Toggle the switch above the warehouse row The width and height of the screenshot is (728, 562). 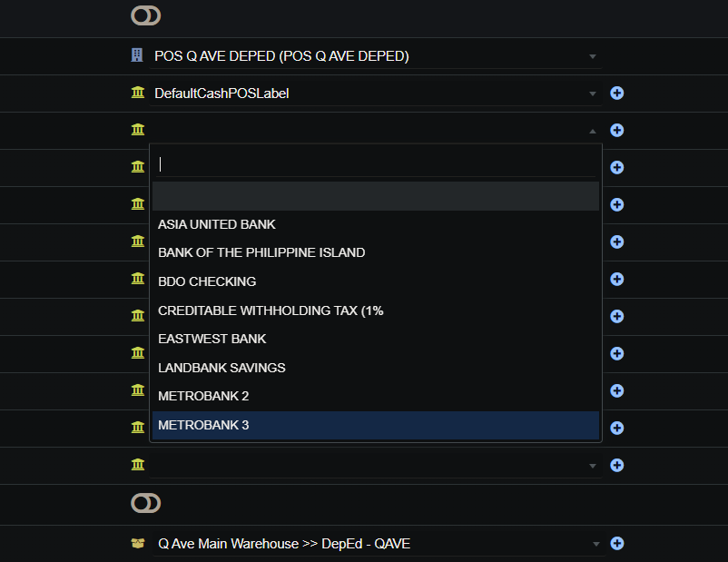coord(145,503)
